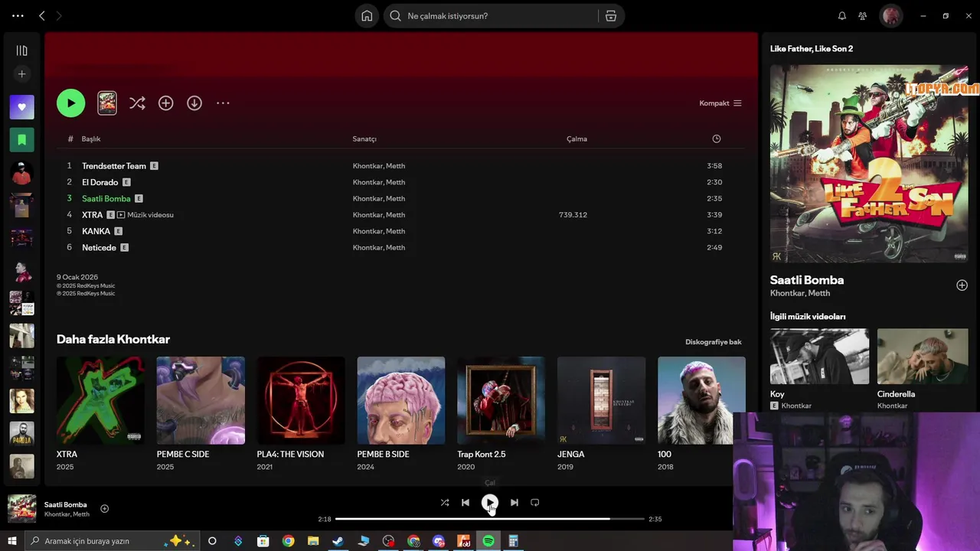Play the Like Father, Like Son 2 album

point(70,103)
